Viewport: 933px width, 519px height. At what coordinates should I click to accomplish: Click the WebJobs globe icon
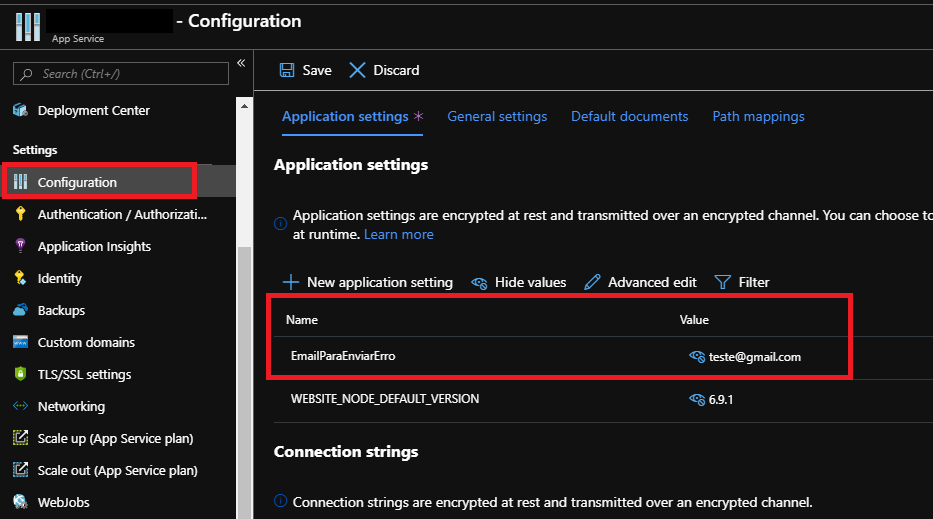coord(20,502)
